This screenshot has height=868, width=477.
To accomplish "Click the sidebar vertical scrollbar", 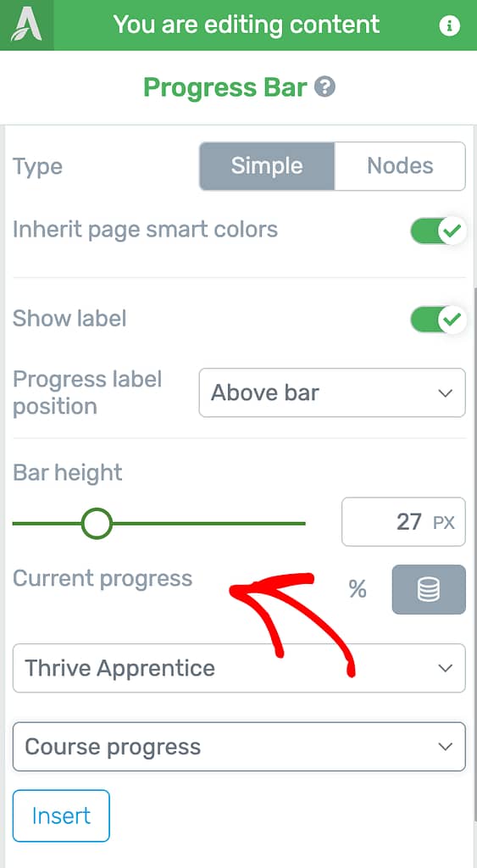I will click(474, 554).
